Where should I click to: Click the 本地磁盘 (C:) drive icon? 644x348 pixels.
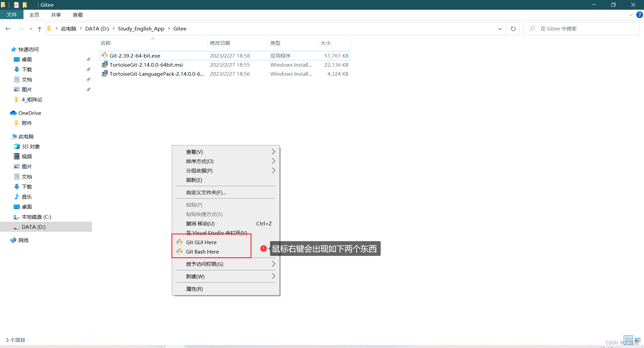pos(16,217)
